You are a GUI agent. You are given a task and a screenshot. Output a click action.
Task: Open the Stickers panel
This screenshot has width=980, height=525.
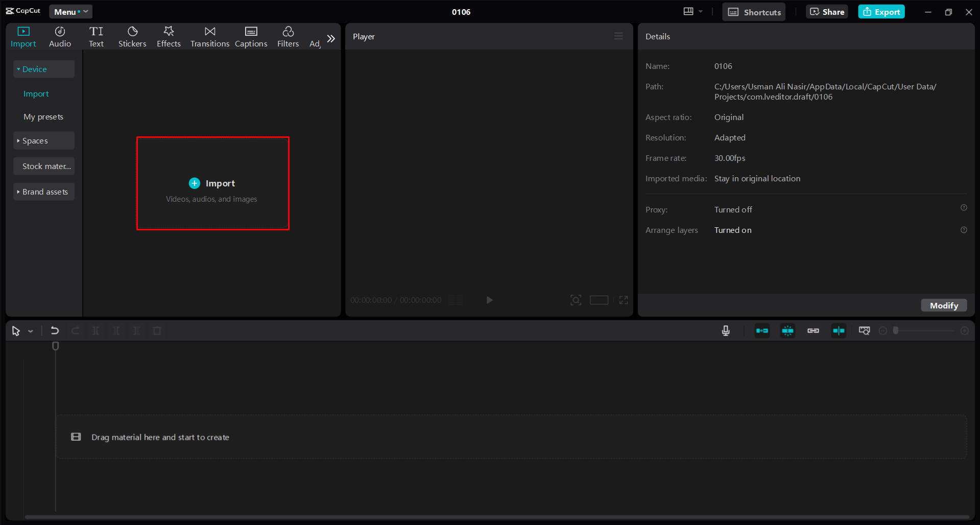coord(132,36)
